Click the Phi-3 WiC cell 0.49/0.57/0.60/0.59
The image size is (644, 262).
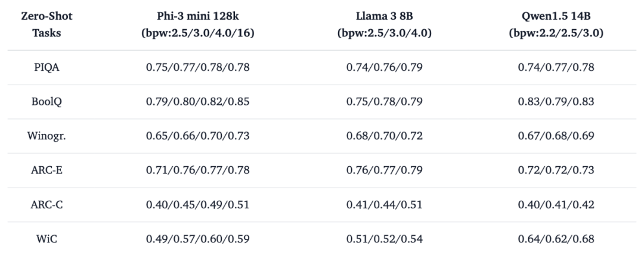[x=198, y=239]
